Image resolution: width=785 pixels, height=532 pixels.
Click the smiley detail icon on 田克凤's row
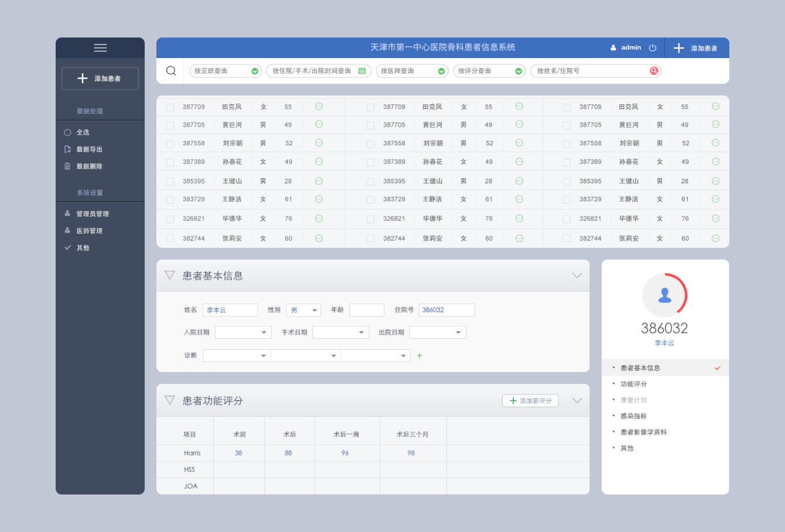pos(318,107)
